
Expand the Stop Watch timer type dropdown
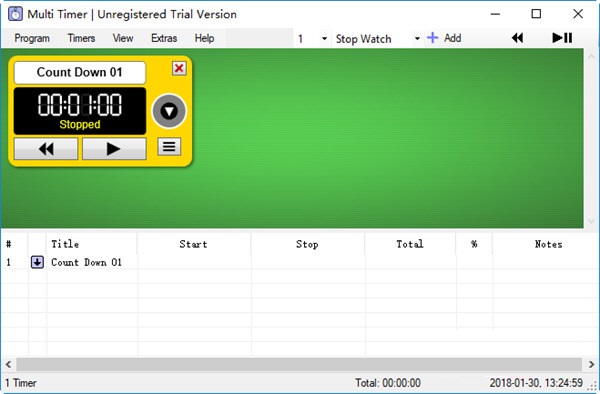point(417,39)
